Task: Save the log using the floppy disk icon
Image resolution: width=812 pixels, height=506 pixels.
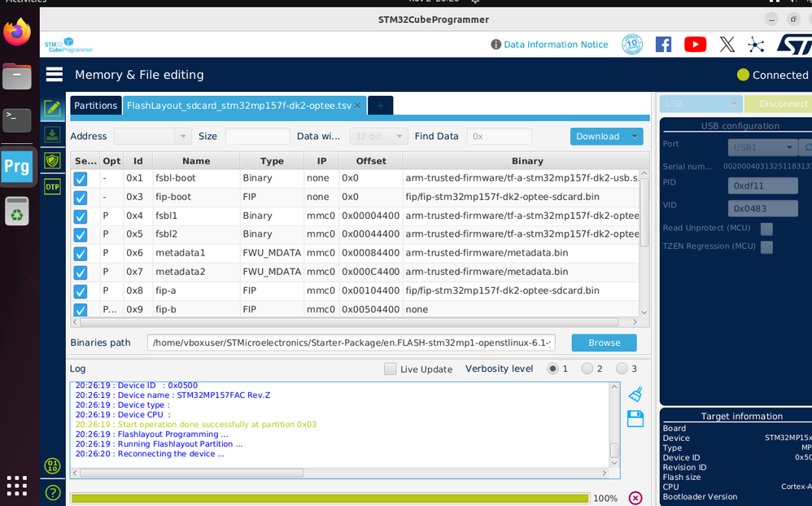Action: [635, 418]
